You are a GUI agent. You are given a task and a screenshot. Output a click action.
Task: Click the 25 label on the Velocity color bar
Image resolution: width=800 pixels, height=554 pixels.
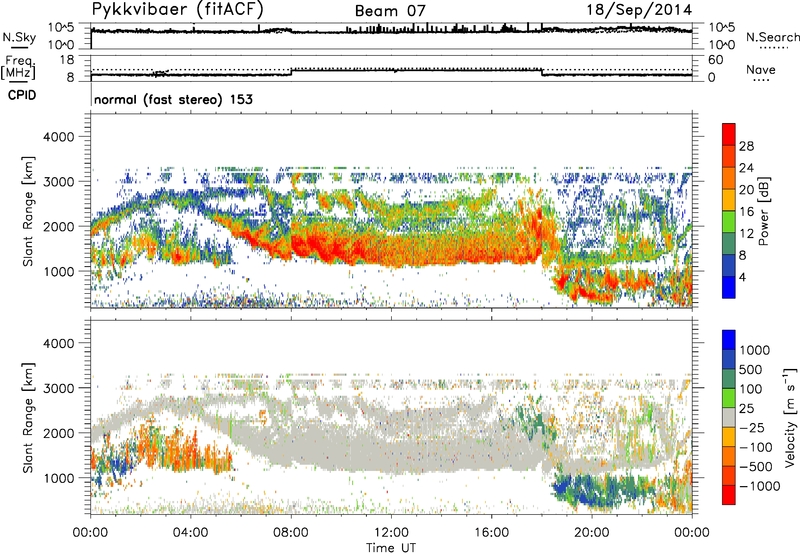pos(746,409)
